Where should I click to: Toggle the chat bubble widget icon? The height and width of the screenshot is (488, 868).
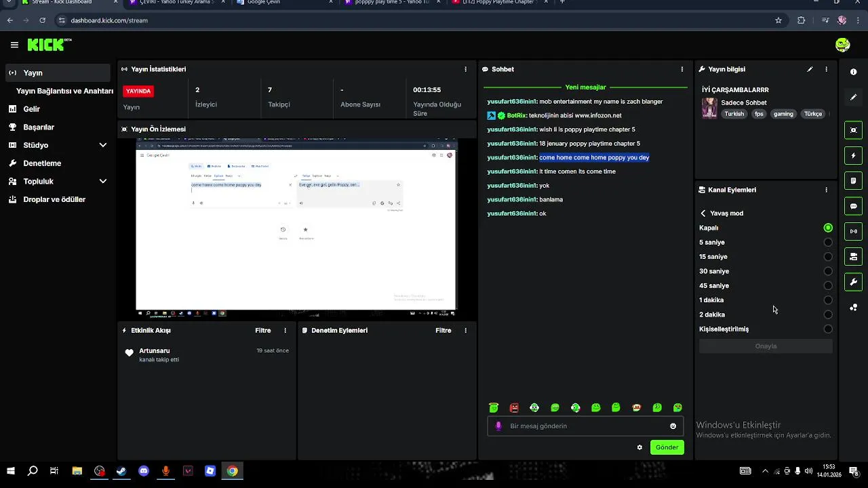(853, 206)
